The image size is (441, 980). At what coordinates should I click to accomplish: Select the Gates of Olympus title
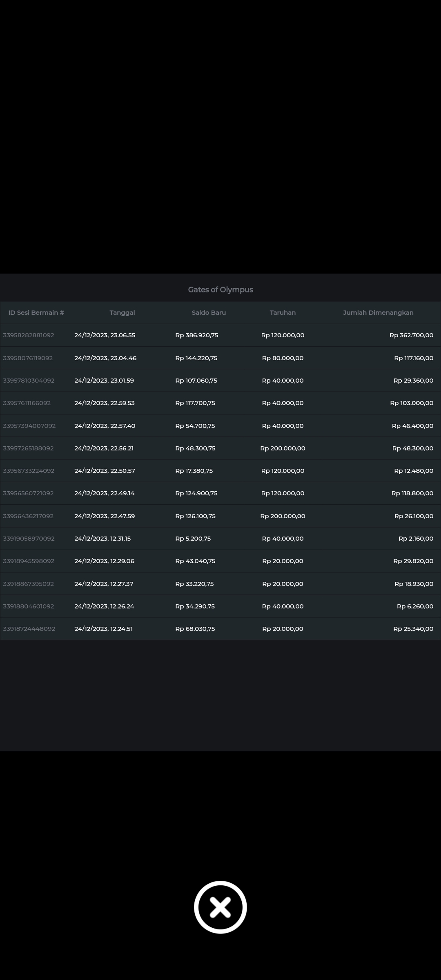tap(220, 290)
